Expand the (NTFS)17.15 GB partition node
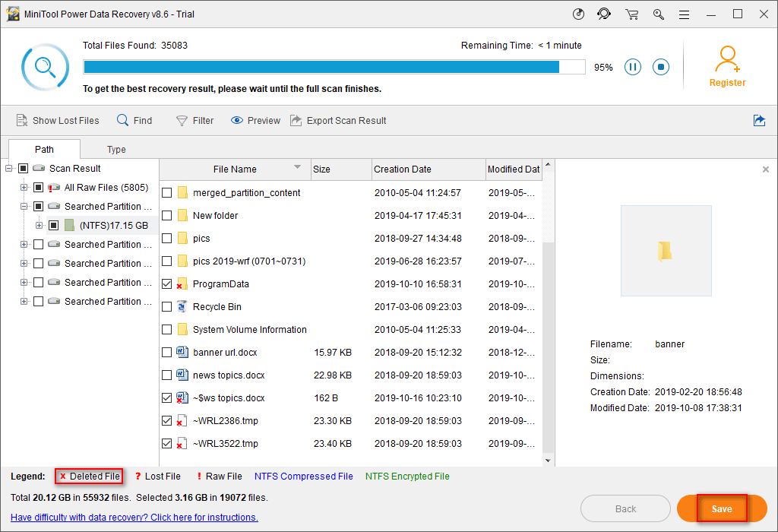 point(39,226)
